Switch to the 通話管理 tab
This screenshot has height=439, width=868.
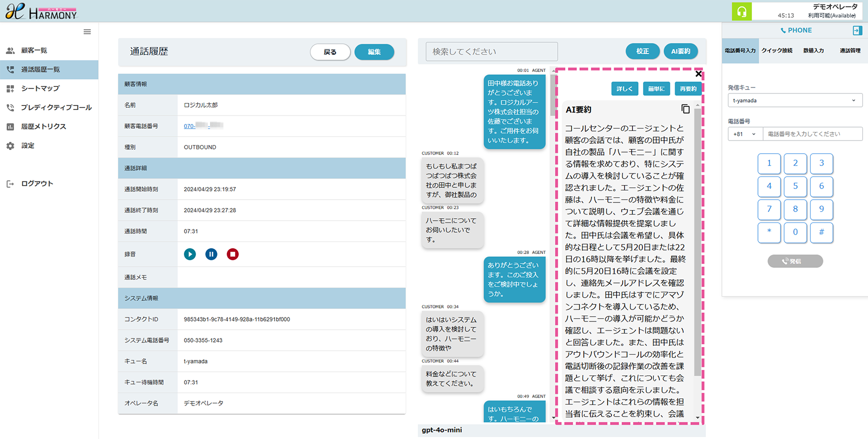(849, 50)
